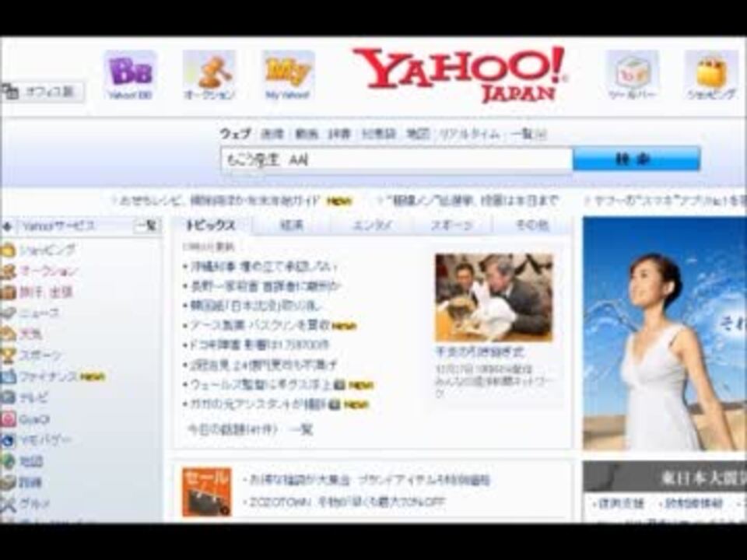The image size is (747, 560).
Task: Click the Yahoo! JAPAN logo
Action: pyautogui.click(x=459, y=75)
